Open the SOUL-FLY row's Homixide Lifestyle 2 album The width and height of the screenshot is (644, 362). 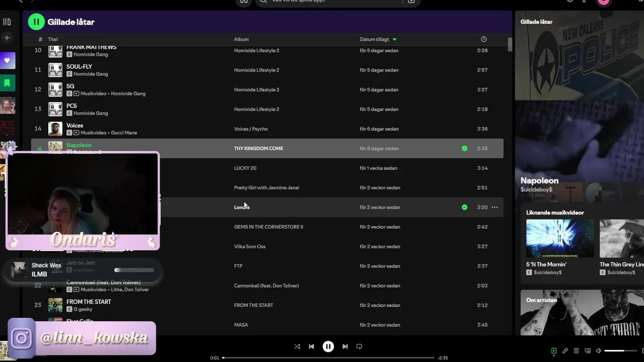click(257, 70)
